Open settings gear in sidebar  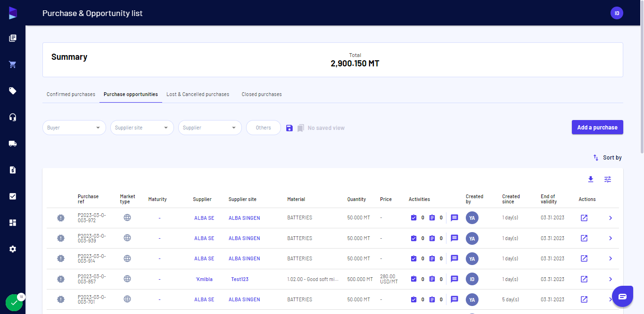pyautogui.click(x=13, y=249)
